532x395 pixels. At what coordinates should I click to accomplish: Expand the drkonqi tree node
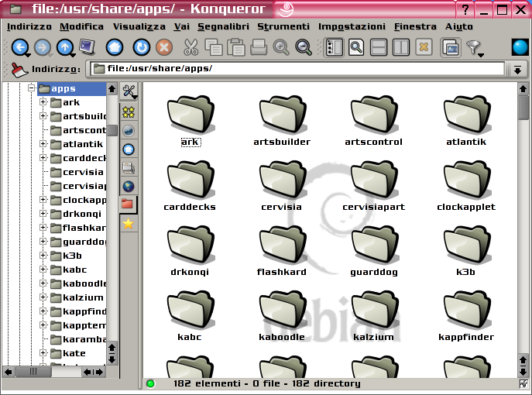(43, 214)
